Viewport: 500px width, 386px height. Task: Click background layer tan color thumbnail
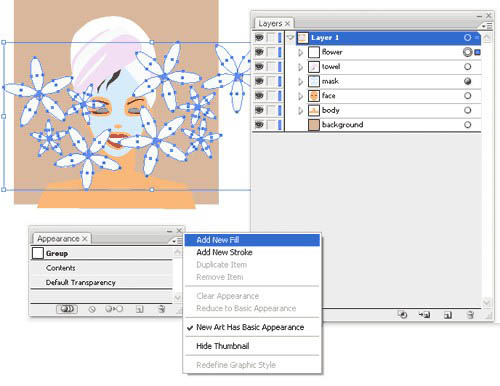click(x=314, y=125)
